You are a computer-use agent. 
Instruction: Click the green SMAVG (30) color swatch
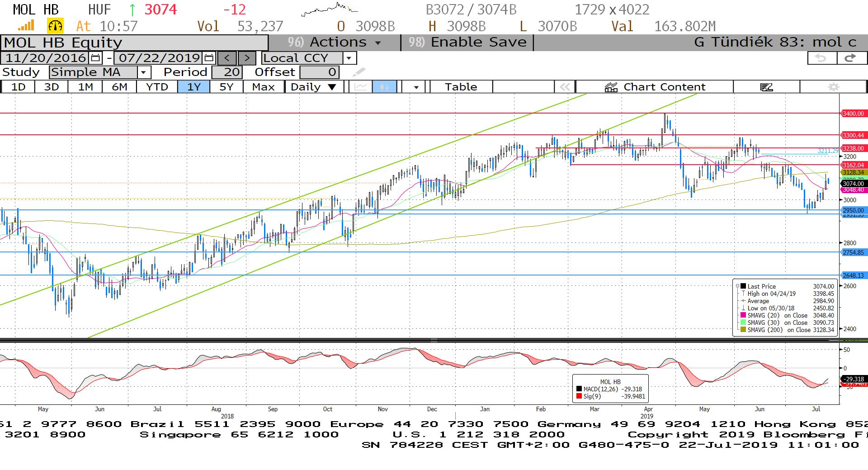pyautogui.click(x=743, y=323)
